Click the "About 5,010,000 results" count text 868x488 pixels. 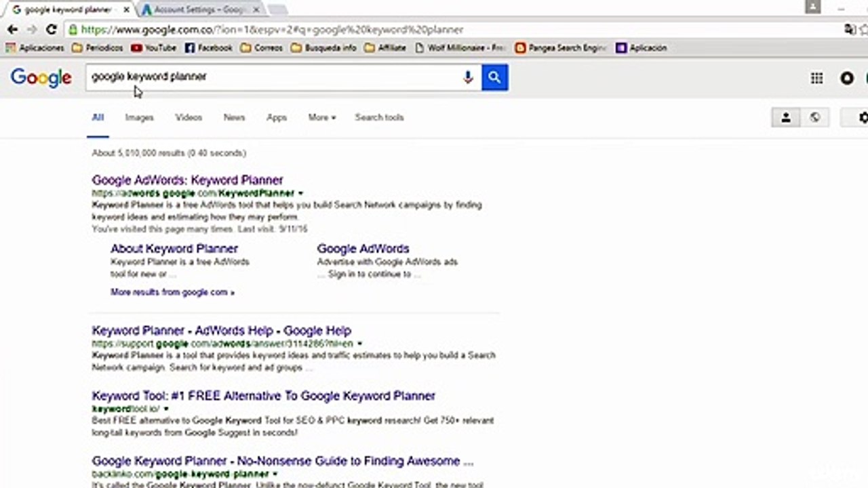click(x=169, y=153)
